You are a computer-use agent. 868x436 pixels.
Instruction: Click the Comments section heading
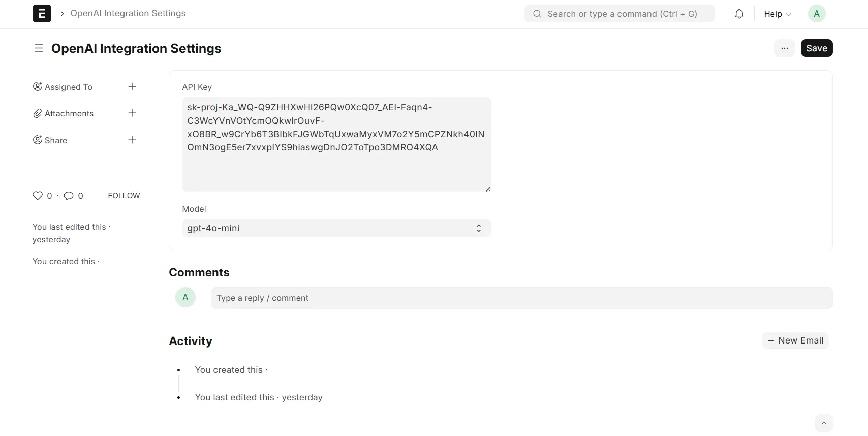click(x=199, y=272)
